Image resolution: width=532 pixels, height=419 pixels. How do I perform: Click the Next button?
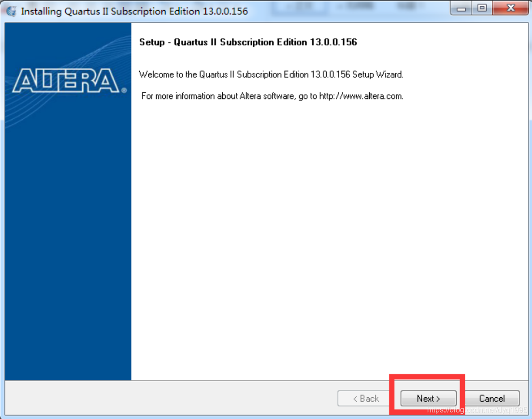(x=428, y=398)
